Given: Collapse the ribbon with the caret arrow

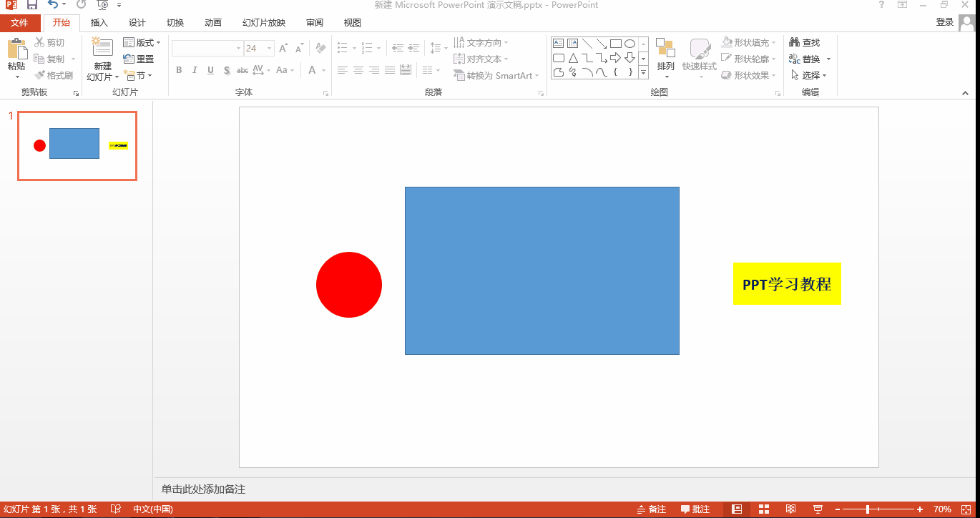Looking at the screenshot, I should click(965, 93).
